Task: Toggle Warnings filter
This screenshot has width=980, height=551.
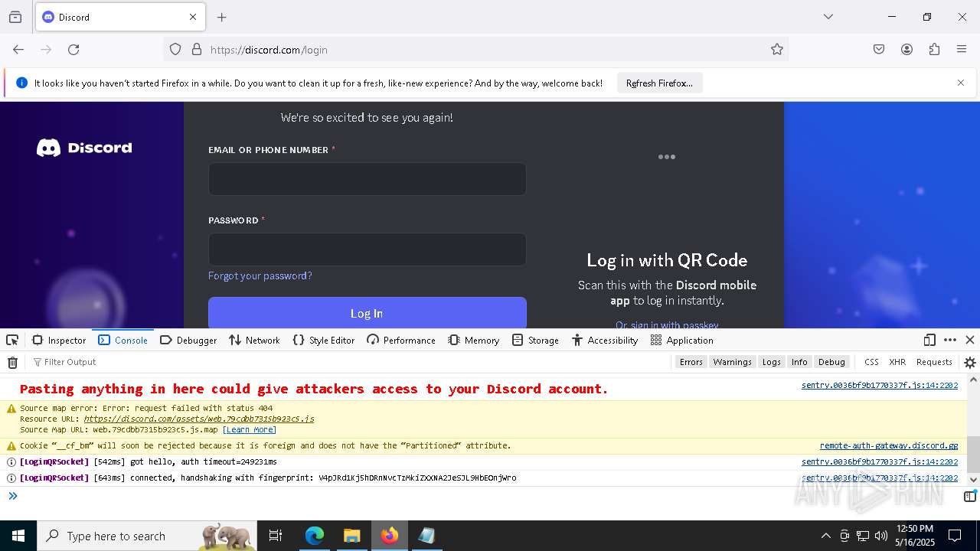Action: pos(732,362)
